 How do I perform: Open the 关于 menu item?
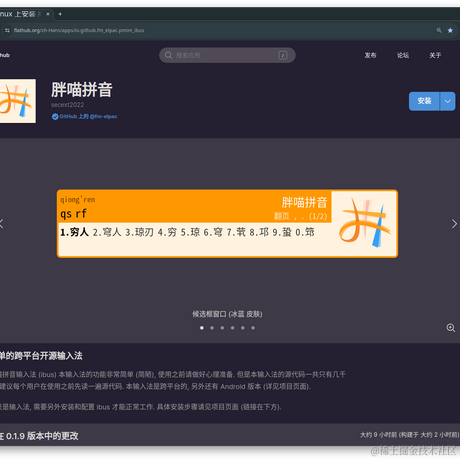(435, 55)
